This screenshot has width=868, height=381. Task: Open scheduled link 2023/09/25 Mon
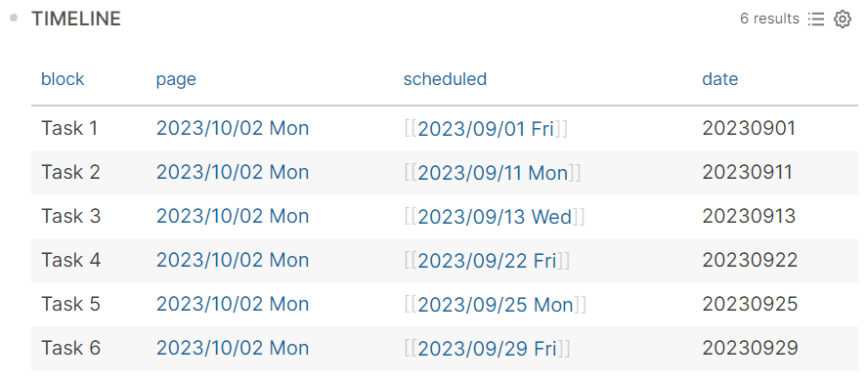[495, 304]
